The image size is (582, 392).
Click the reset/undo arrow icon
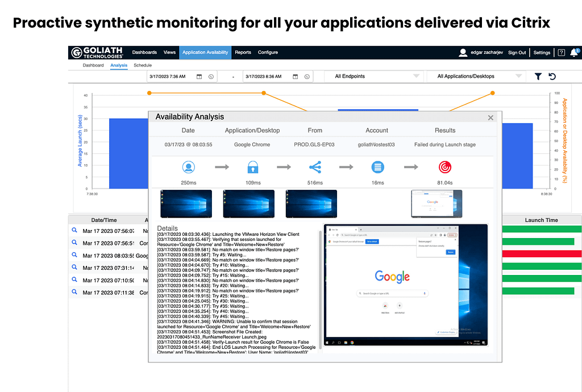point(552,76)
